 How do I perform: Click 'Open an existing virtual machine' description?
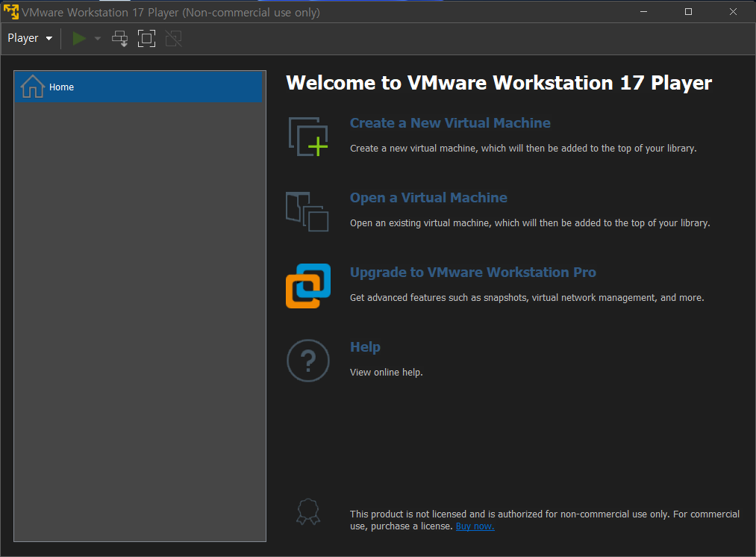(530, 223)
